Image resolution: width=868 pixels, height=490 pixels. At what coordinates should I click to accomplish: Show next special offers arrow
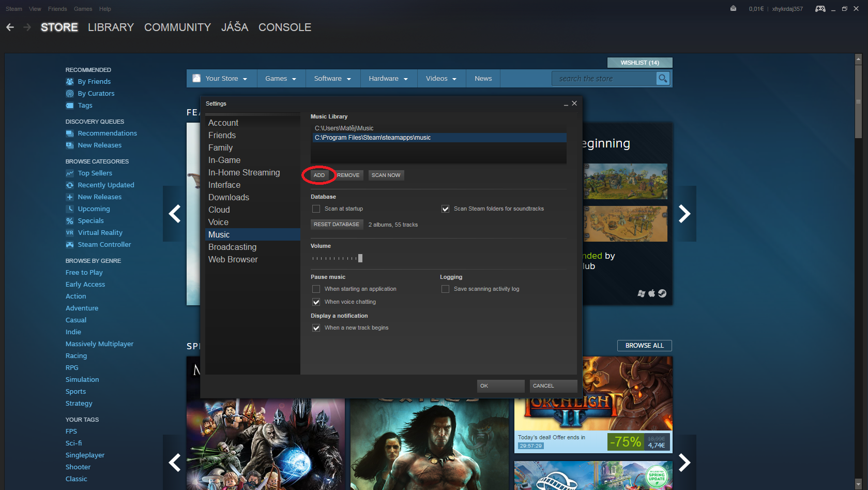[684, 463]
